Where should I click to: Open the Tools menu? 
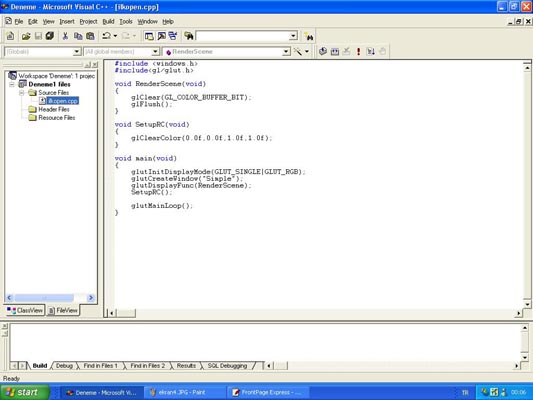coord(126,21)
